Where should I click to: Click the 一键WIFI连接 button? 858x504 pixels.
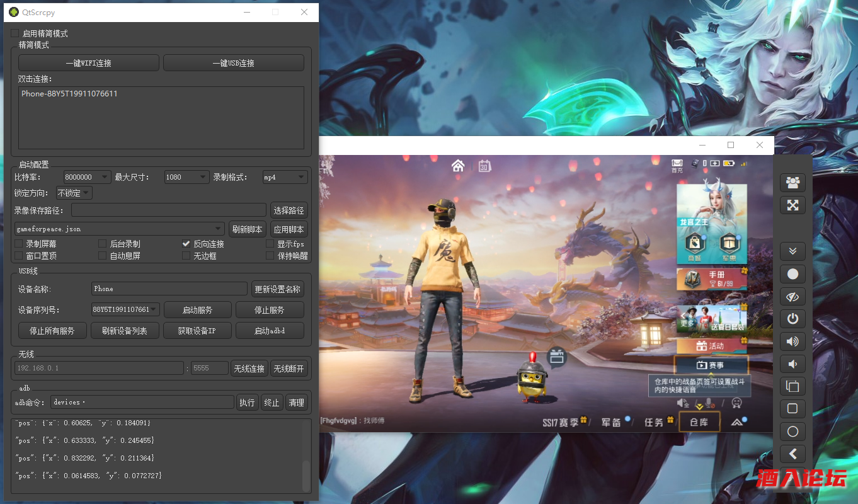pyautogui.click(x=89, y=63)
